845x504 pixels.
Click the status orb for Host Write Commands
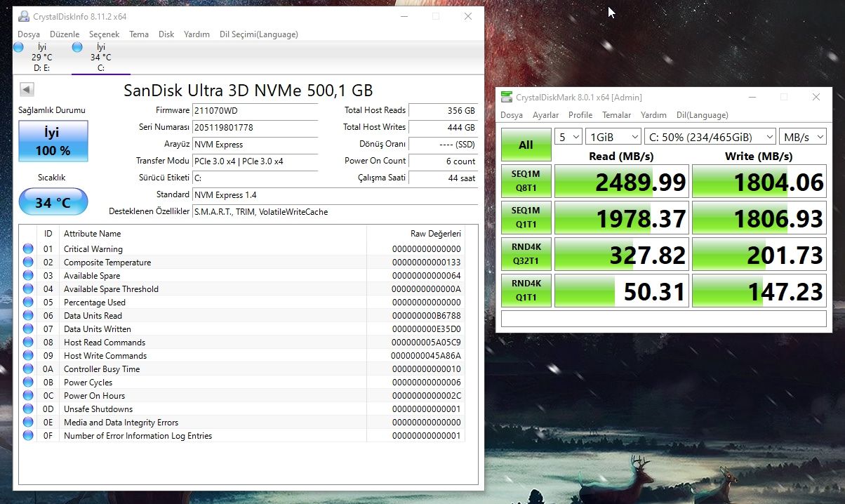(28, 355)
